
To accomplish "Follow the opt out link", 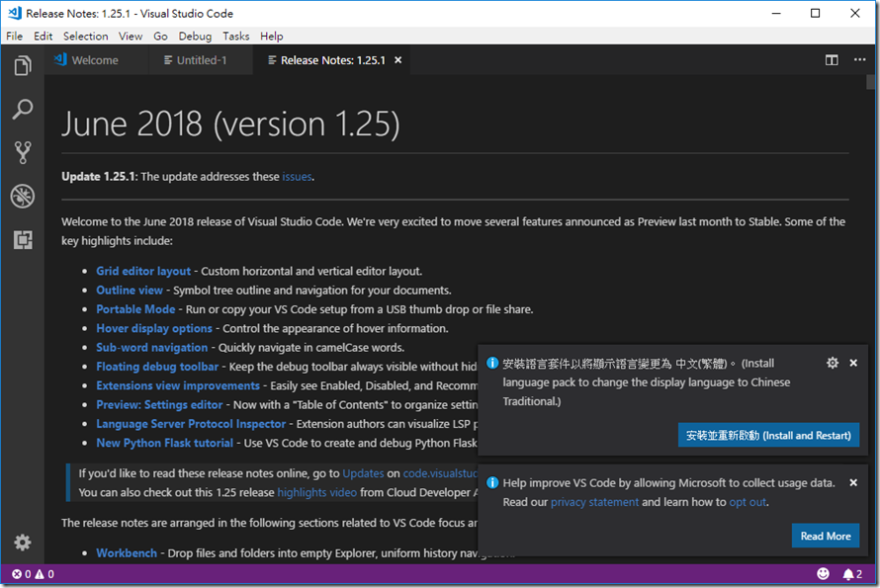I will 748,502.
